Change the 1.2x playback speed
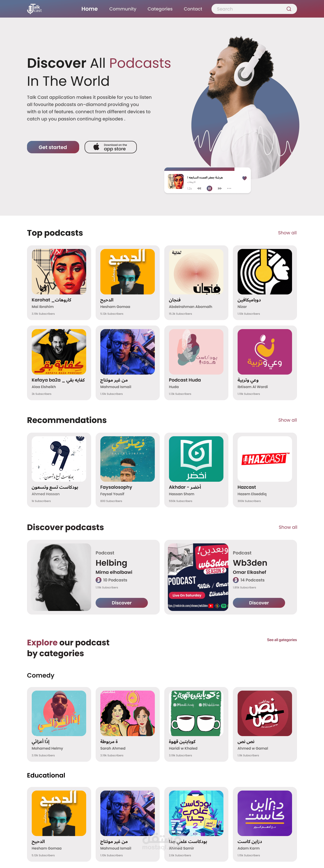The width and height of the screenshot is (324, 868). (190, 189)
